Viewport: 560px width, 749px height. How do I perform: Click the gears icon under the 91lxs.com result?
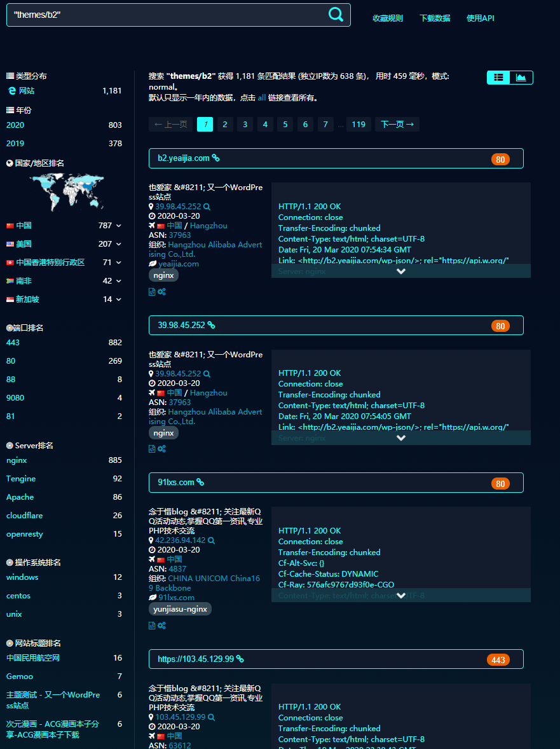162,625
